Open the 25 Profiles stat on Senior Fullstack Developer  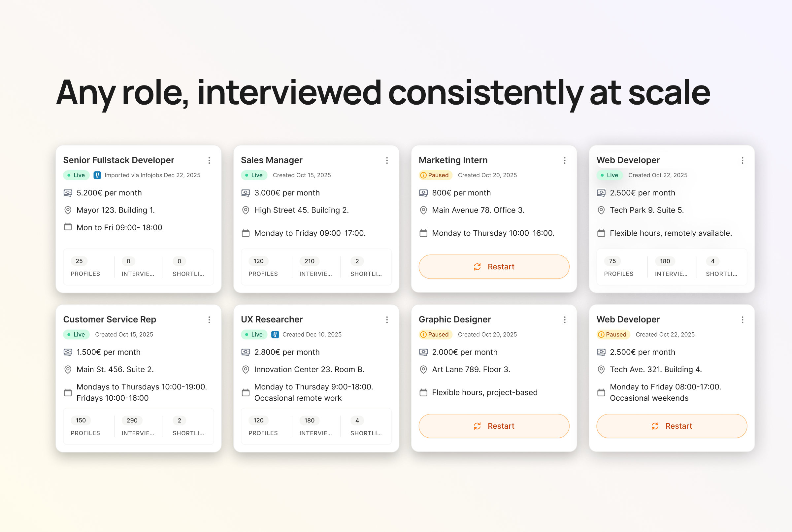(85, 267)
